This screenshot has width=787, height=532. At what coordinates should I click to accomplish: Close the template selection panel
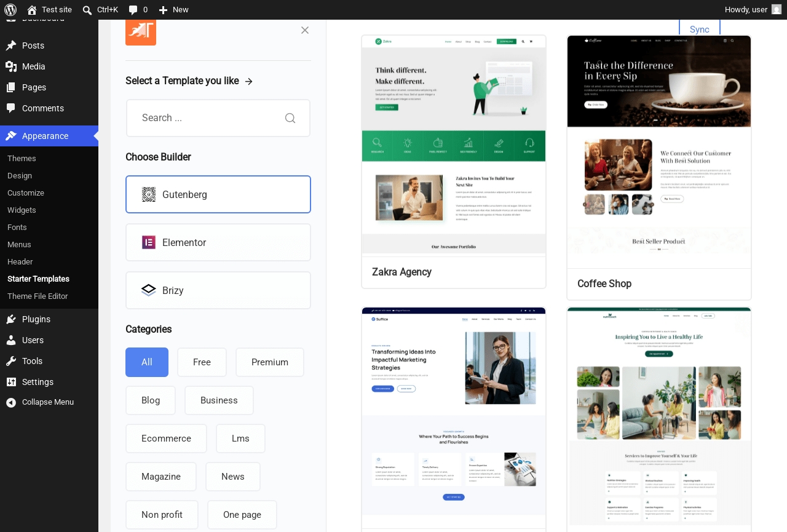click(x=305, y=30)
